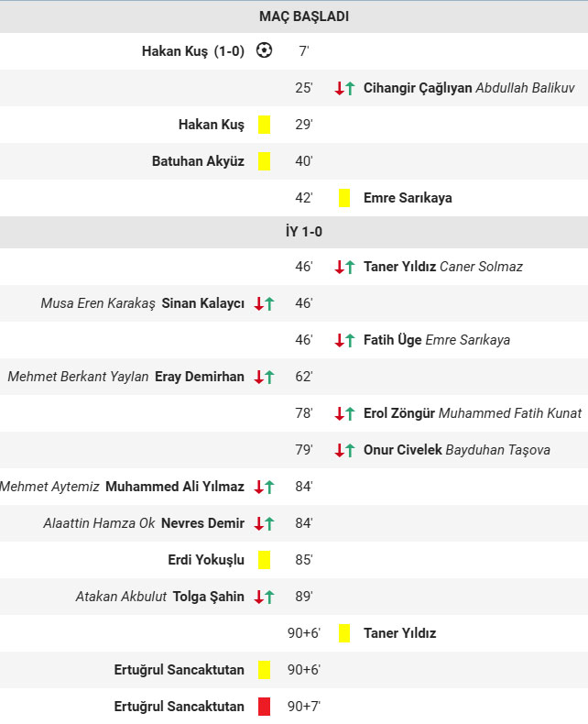The height and width of the screenshot is (724, 588).
Task: Click Erdi Yokuşlu's yellow card icon
Action: (264, 560)
